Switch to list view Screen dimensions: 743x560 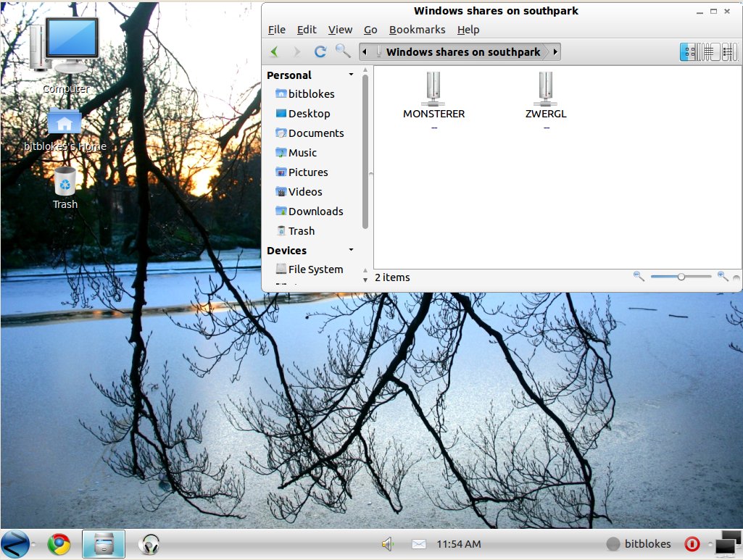(709, 52)
